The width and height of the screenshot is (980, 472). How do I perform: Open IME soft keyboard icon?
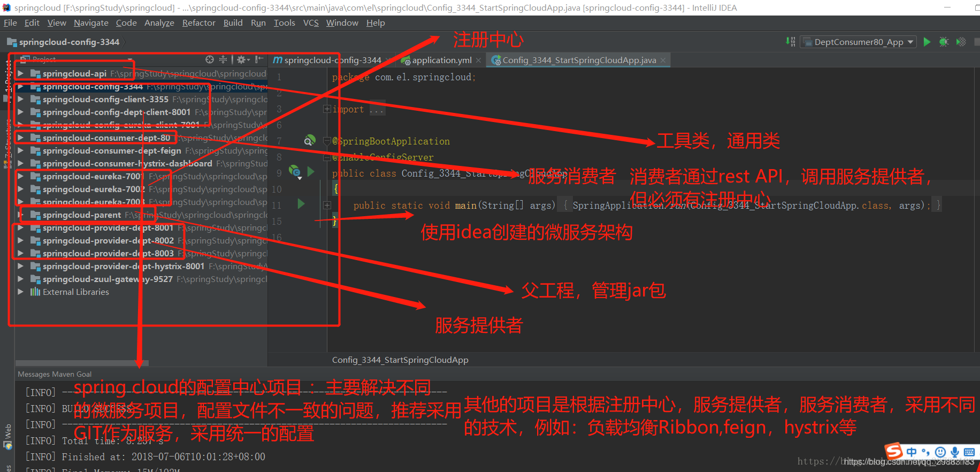pos(969,452)
